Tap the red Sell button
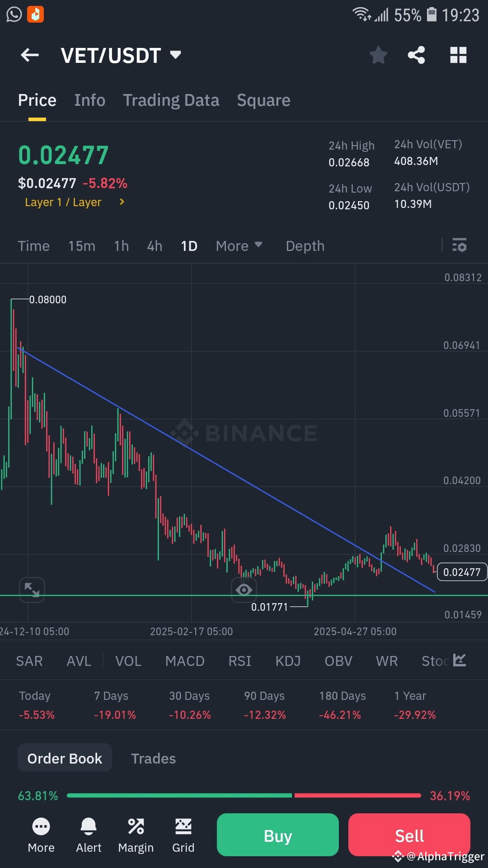This screenshot has height=868, width=488. (409, 835)
